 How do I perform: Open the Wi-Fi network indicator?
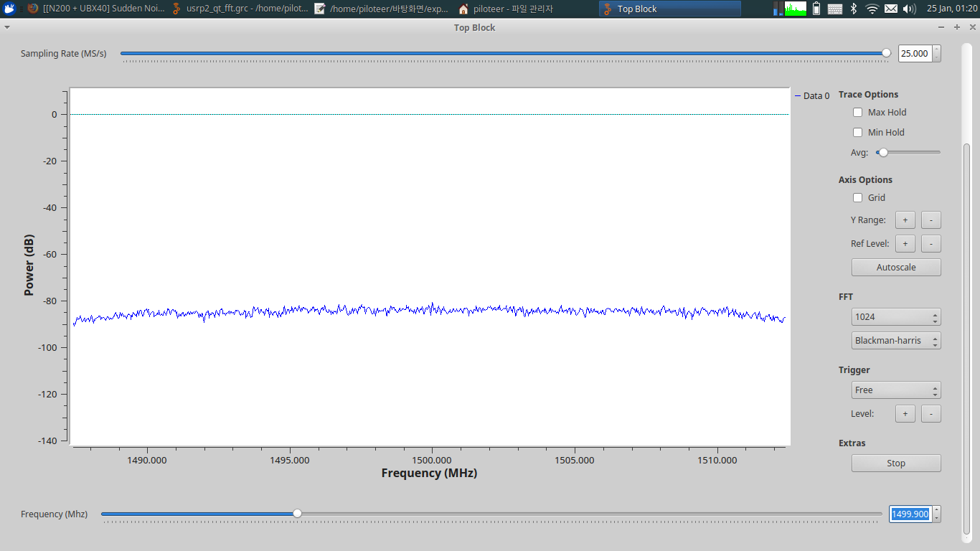(872, 9)
